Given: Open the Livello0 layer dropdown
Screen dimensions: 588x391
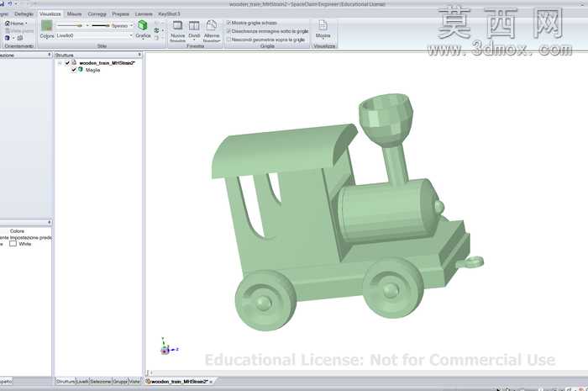Looking at the screenshot, I should [131, 35].
